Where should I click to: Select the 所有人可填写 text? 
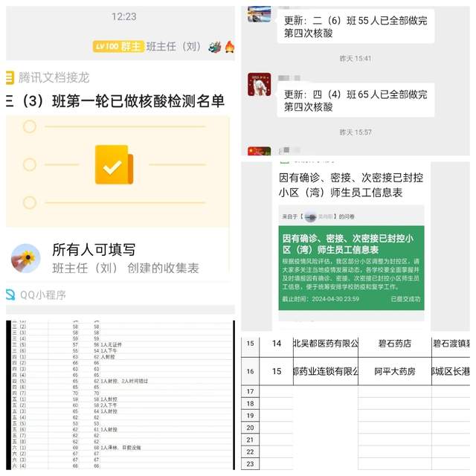pos(94,250)
